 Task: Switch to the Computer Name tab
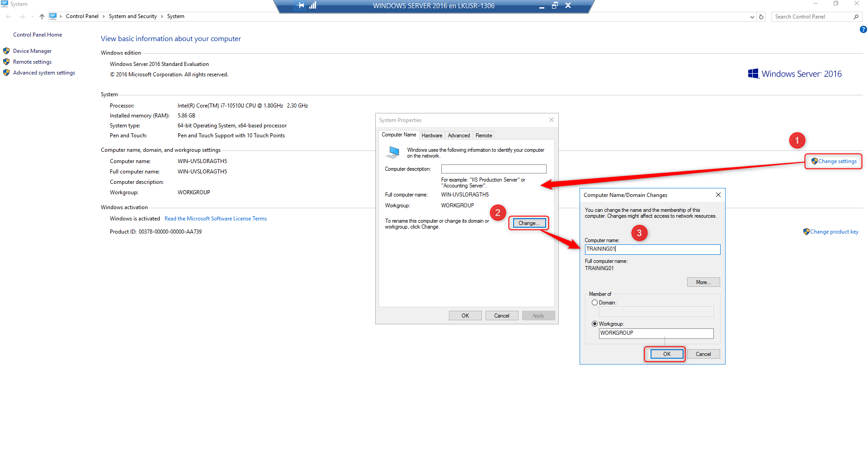point(399,135)
